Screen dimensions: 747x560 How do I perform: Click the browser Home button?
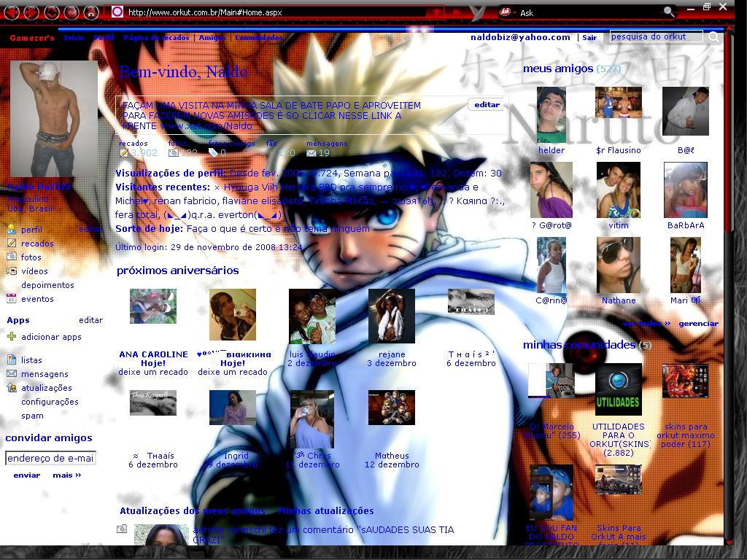(90, 12)
